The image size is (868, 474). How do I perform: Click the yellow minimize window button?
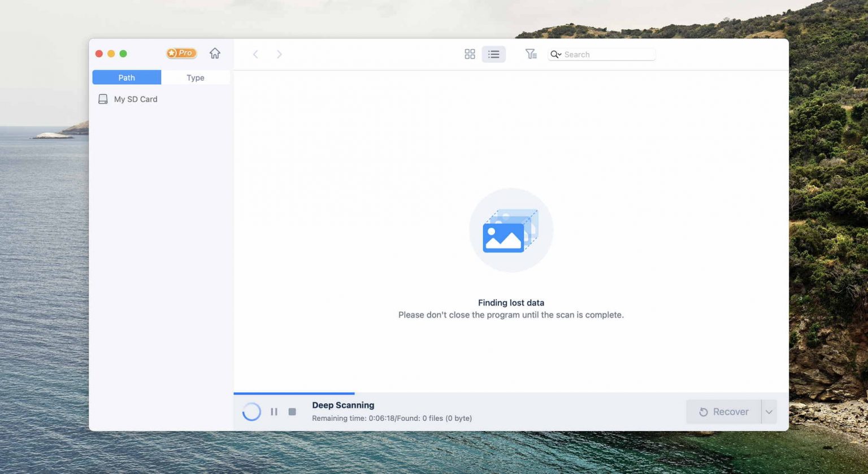111,54
